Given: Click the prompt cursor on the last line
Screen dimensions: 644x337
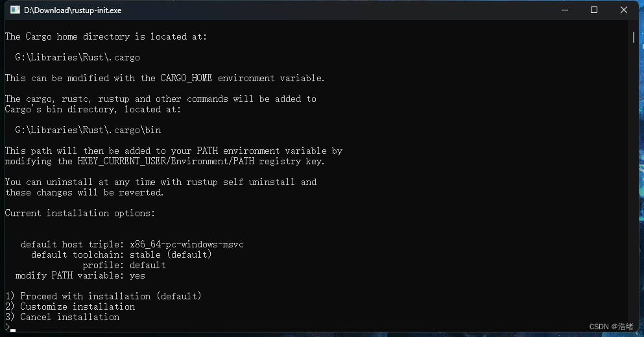Looking at the screenshot, I should pos(12,329).
